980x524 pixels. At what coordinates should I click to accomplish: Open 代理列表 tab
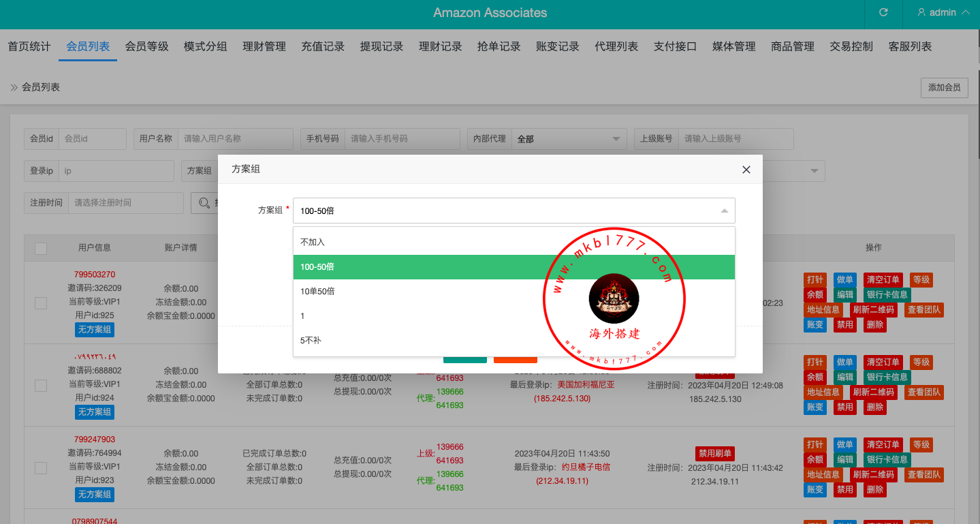point(616,46)
